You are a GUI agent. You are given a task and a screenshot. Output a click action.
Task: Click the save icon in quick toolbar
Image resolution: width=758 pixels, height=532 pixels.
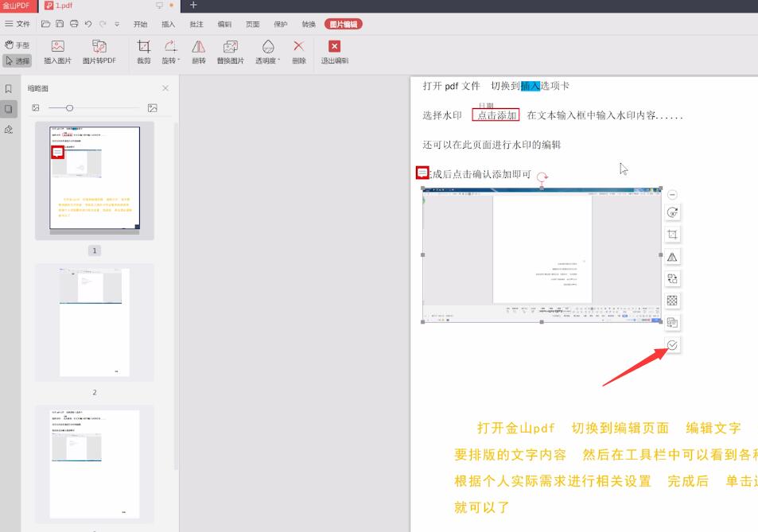[60, 24]
